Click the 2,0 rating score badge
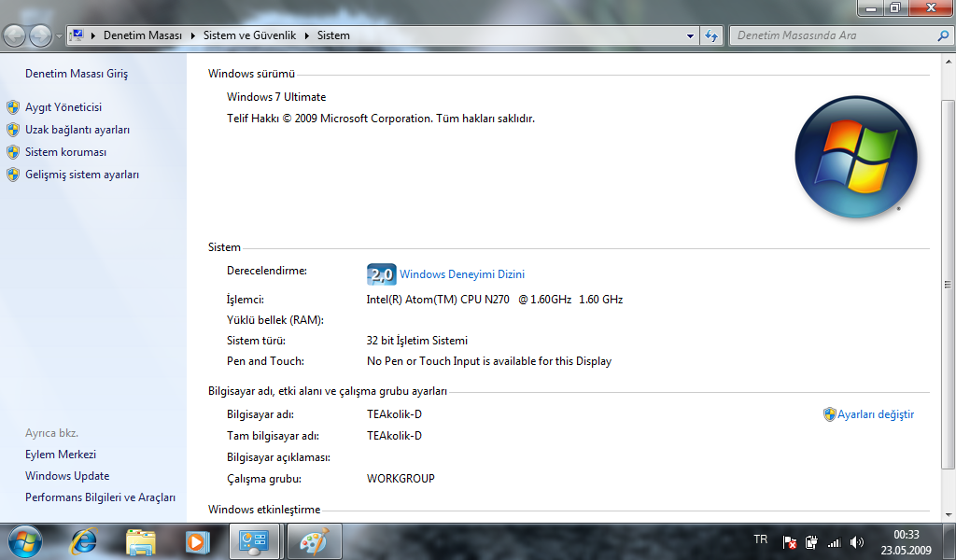This screenshot has width=956, height=560. [x=382, y=274]
